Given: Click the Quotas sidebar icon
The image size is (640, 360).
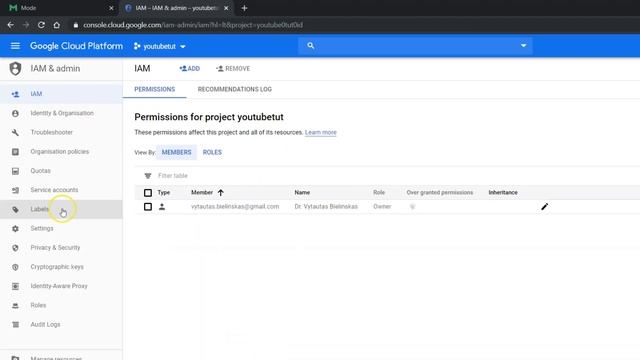Looking at the screenshot, I should 15,171.
